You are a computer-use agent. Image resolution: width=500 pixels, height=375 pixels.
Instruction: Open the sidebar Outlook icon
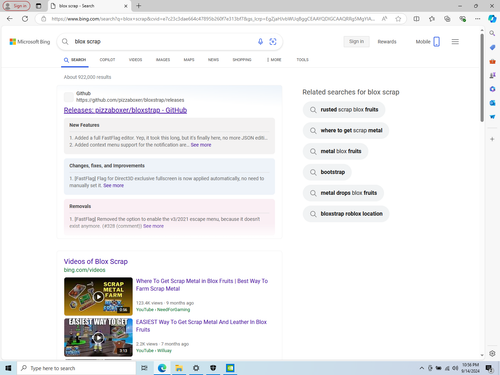click(492, 103)
